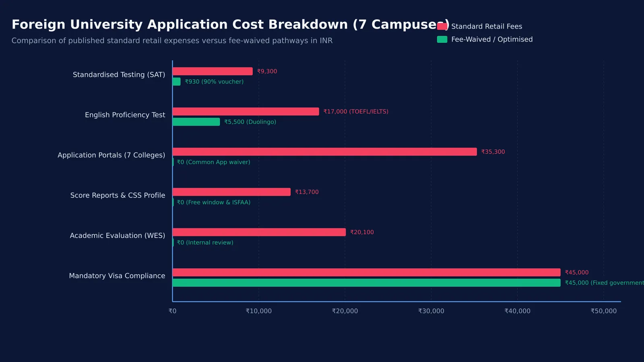Click the '₹40,000' x-axis tick label

(x=518, y=311)
